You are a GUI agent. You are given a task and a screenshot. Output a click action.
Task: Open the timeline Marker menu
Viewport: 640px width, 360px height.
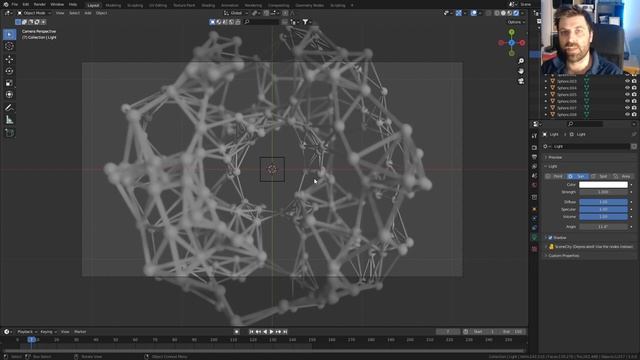click(80, 332)
